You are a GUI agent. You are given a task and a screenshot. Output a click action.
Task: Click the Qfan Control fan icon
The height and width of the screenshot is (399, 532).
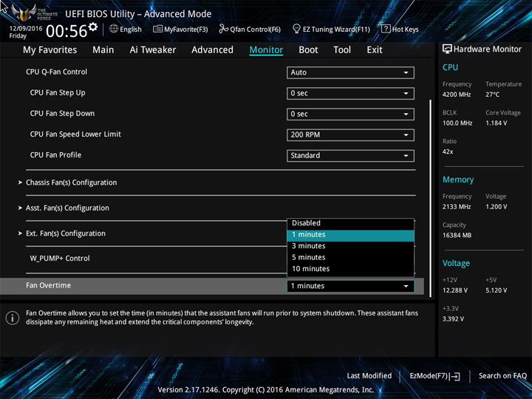(x=223, y=29)
